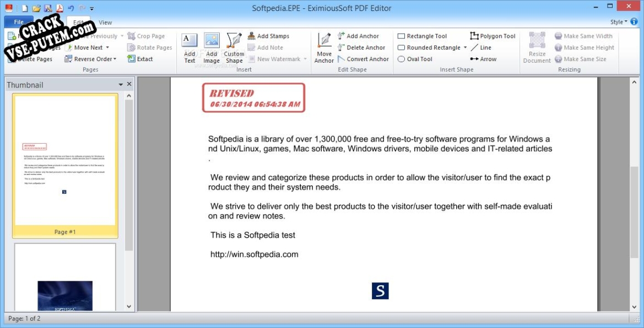Click Convert Anchor in Edit Shape
Screen dimensions: 644x328
[363, 59]
